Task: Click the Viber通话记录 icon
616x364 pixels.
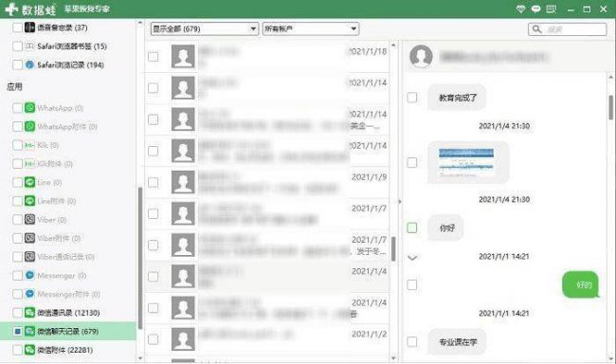Action: [30, 257]
